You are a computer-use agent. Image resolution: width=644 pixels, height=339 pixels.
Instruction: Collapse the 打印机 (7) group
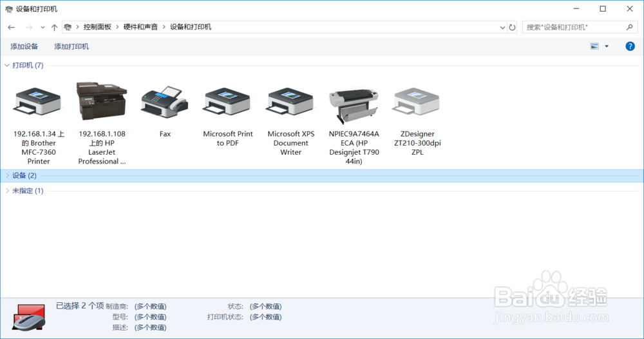[x=7, y=65]
